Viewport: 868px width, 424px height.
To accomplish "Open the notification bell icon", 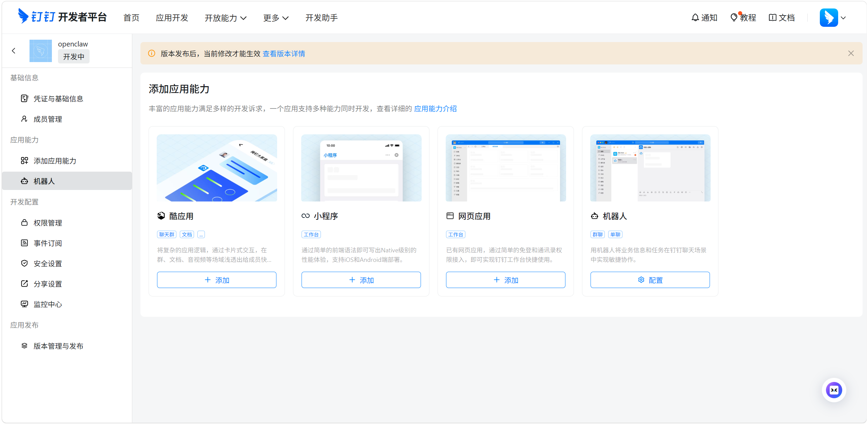I will point(695,18).
